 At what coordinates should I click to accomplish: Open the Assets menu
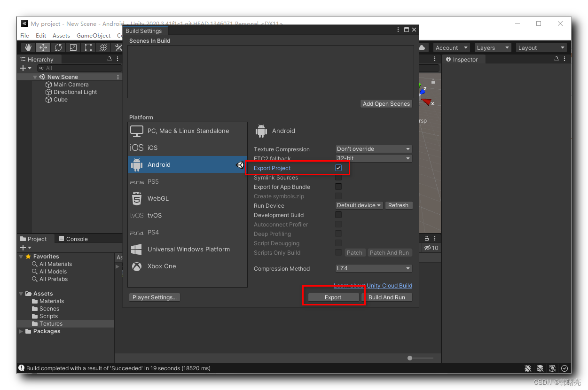[x=61, y=36]
